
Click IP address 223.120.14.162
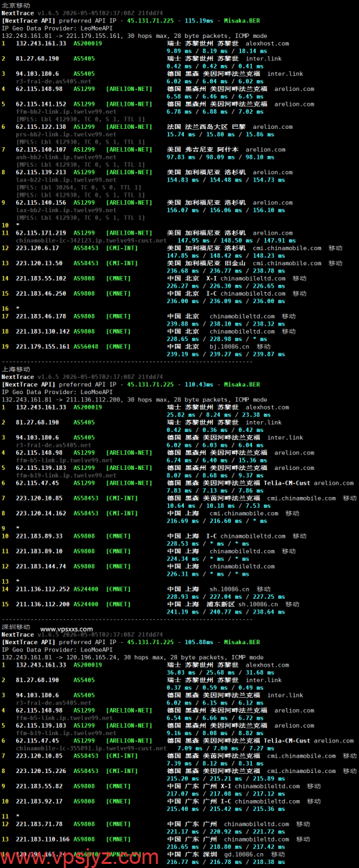point(41,513)
